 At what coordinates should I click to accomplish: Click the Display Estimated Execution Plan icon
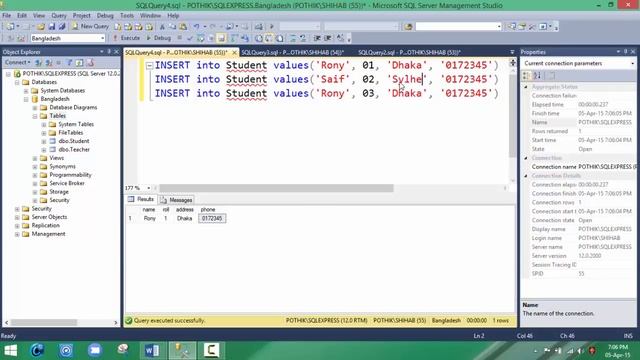[x=200, y=38]
